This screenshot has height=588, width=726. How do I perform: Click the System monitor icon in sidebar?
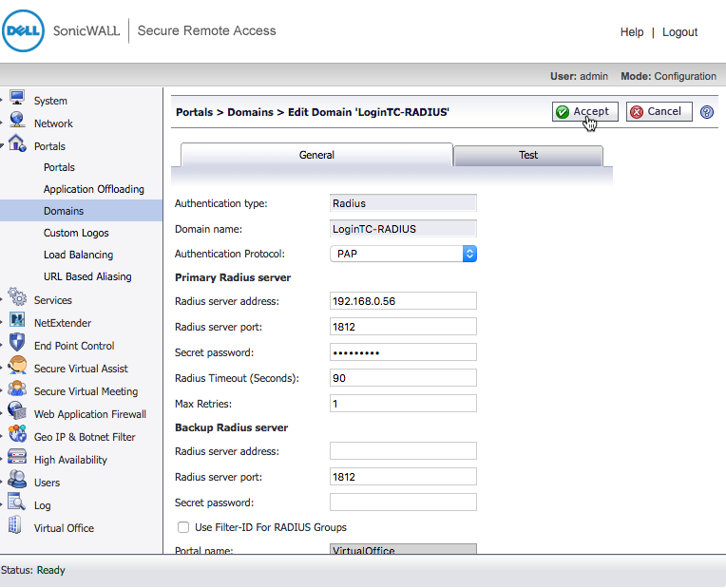tap(17, 99)
